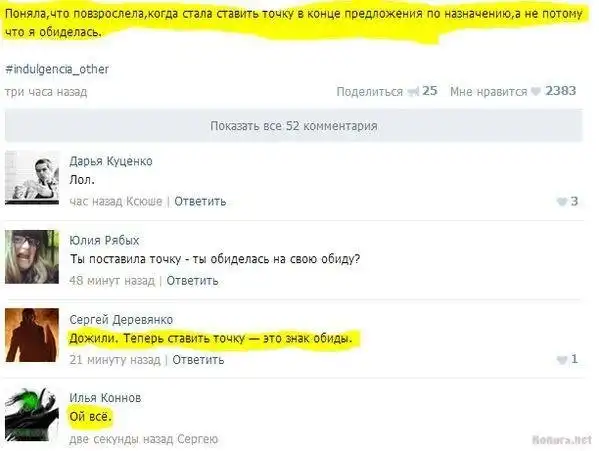Click the share megaphone icon next to 25
599x451 pixels.
(x=413, y=92)
